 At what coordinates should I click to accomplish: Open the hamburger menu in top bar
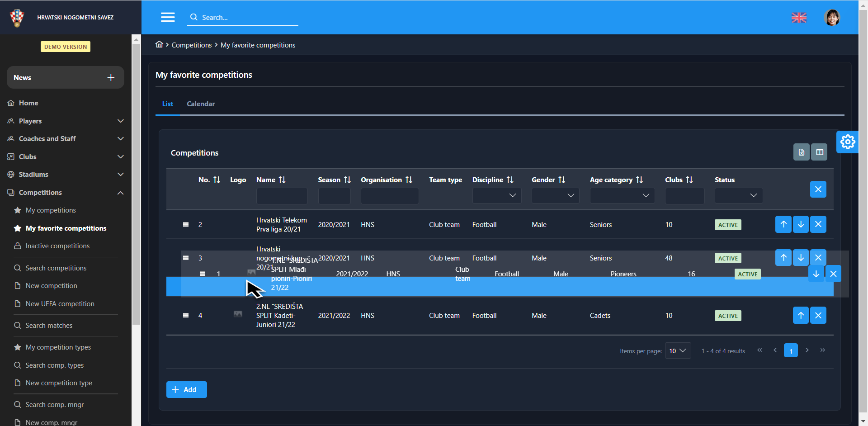(168, 17)
